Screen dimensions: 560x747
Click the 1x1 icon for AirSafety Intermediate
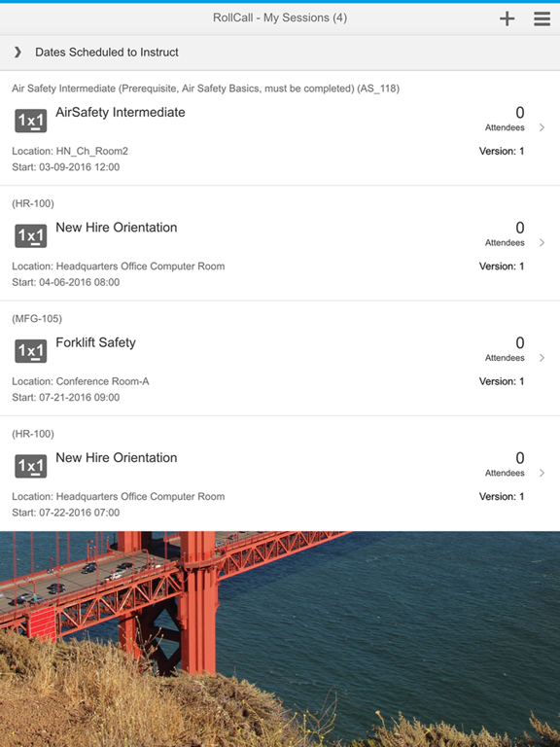coord(31,121)
